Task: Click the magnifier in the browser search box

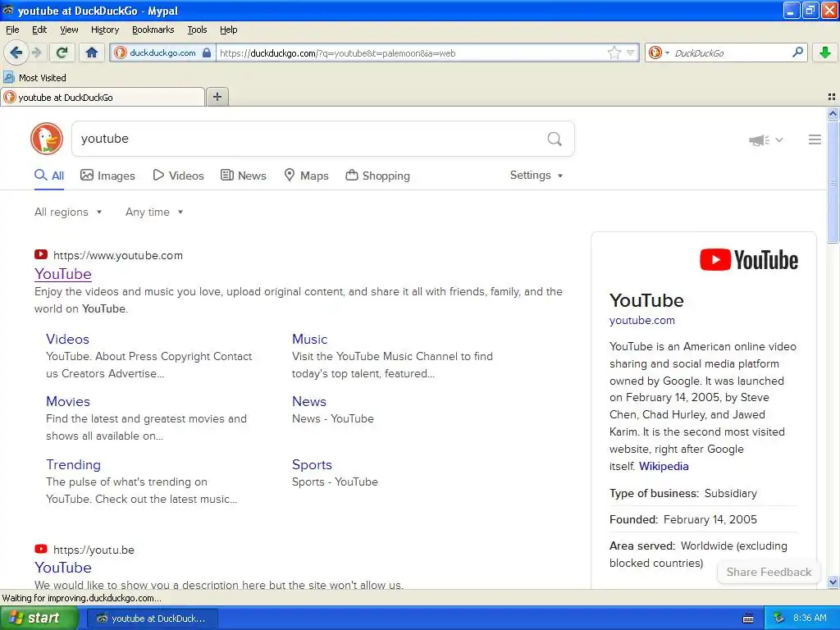Action: 797,52
